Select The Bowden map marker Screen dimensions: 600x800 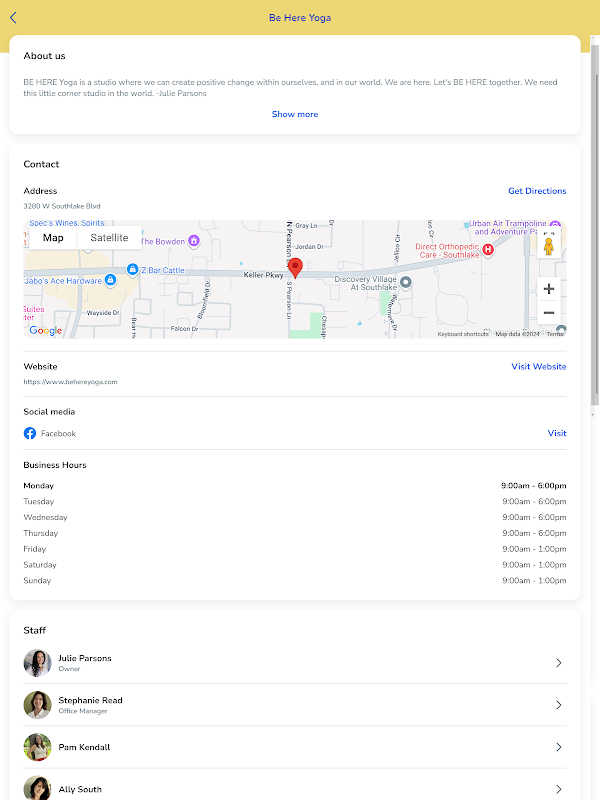(194, 240)
